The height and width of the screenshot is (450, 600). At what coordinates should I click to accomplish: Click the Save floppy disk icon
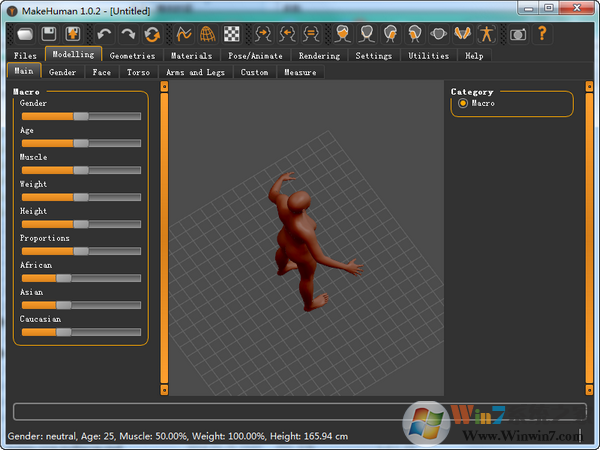coord(48,33)
